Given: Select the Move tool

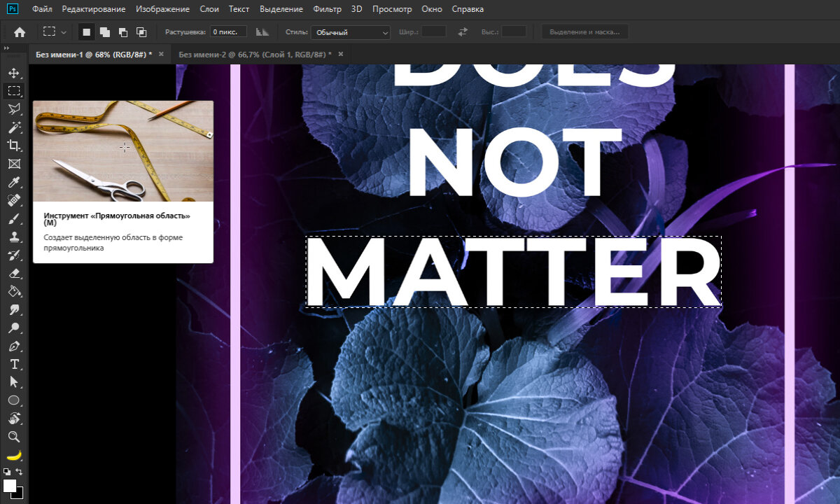Looking at the screenshot, I should tap(13, 73).
